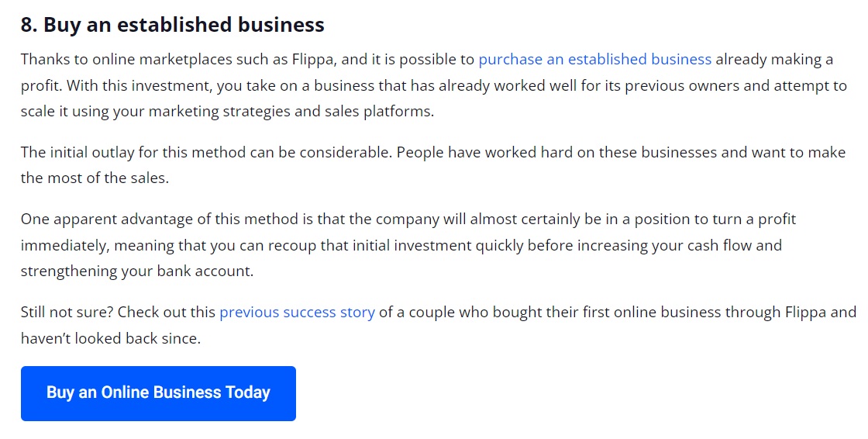Open the "purchase an established business" link
The width and height of the screenshot is (868, 439).
pos(594,60)
